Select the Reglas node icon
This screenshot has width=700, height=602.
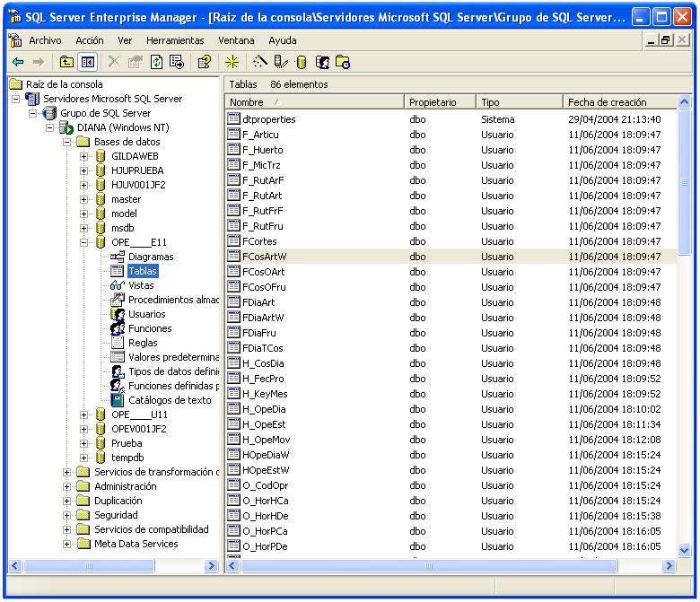pos(118,343)
